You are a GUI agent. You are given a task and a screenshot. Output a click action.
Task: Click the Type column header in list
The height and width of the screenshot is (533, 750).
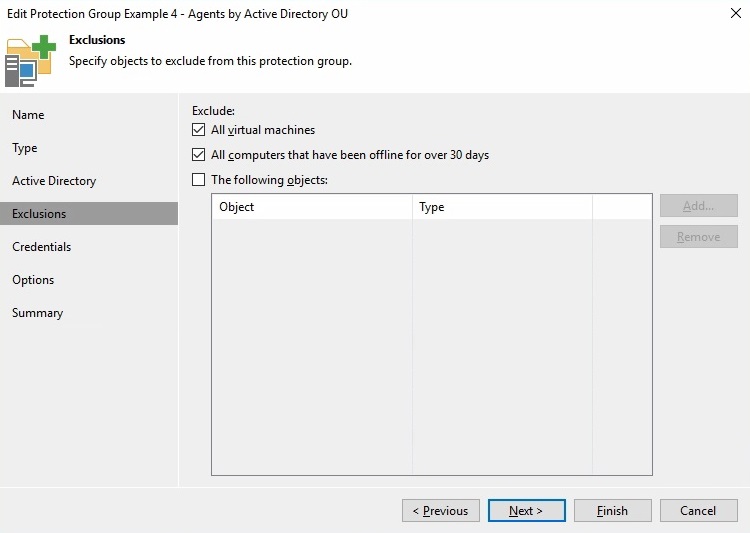tap(501, 207)
